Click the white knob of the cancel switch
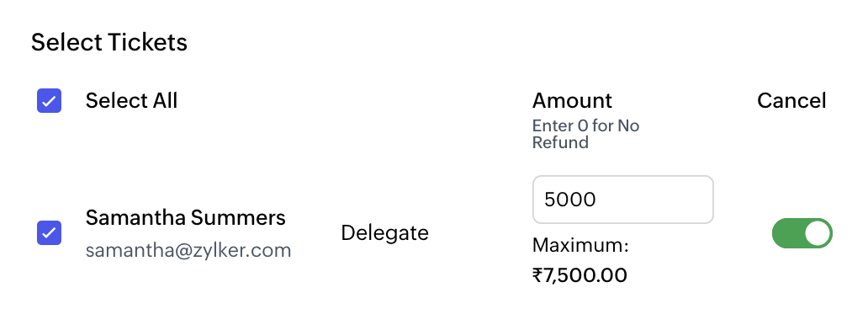This screenshot has height=325, width=868. click(817, 233)
